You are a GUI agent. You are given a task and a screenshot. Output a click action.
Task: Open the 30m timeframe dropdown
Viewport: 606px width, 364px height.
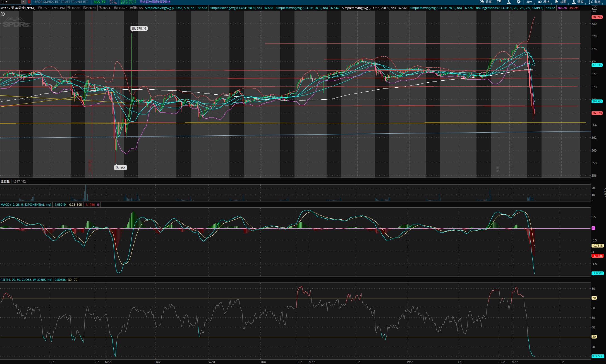pos(530,2)
